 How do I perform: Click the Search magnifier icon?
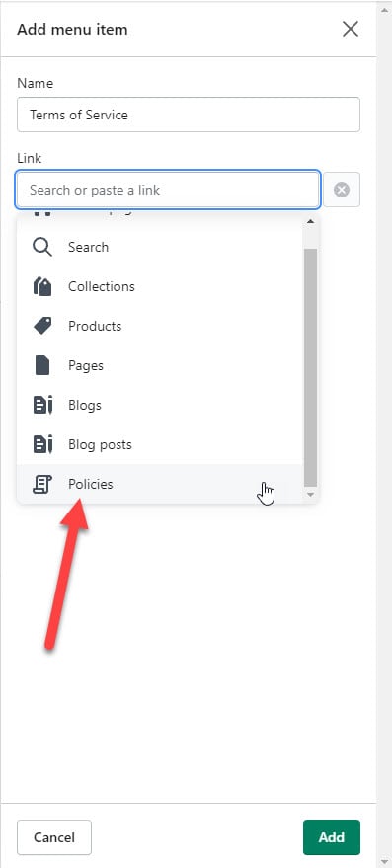pos(42,247)
